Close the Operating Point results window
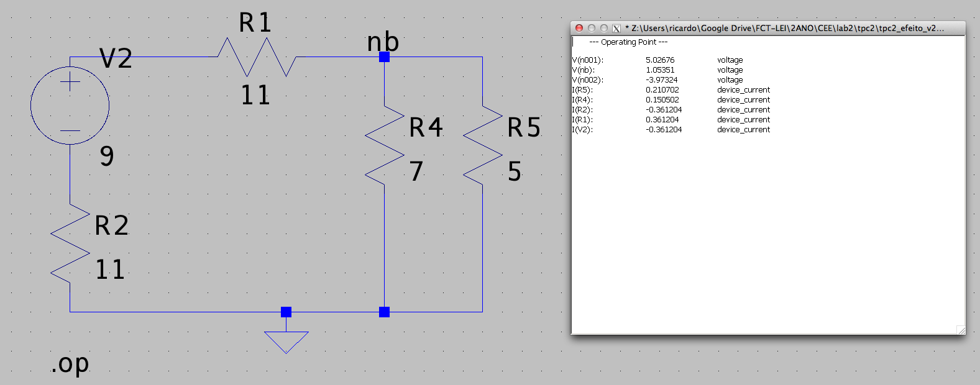Image resolution: width=980 pixels, height=385 pixels. click(x=579, y=28)
